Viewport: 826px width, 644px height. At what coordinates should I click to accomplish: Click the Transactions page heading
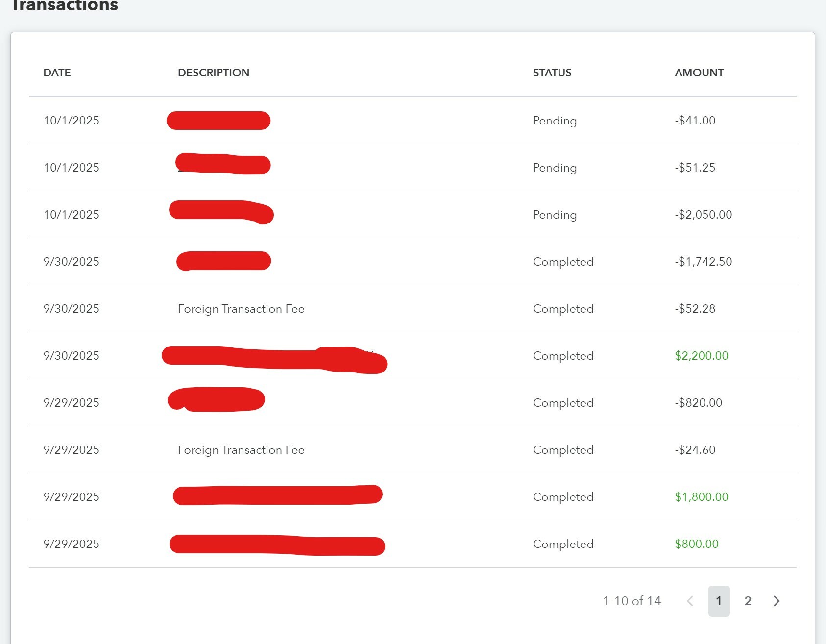click(x=64, y=5)
